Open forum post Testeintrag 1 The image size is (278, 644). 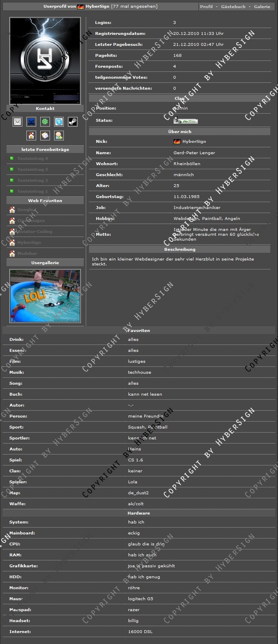[33, 192]
